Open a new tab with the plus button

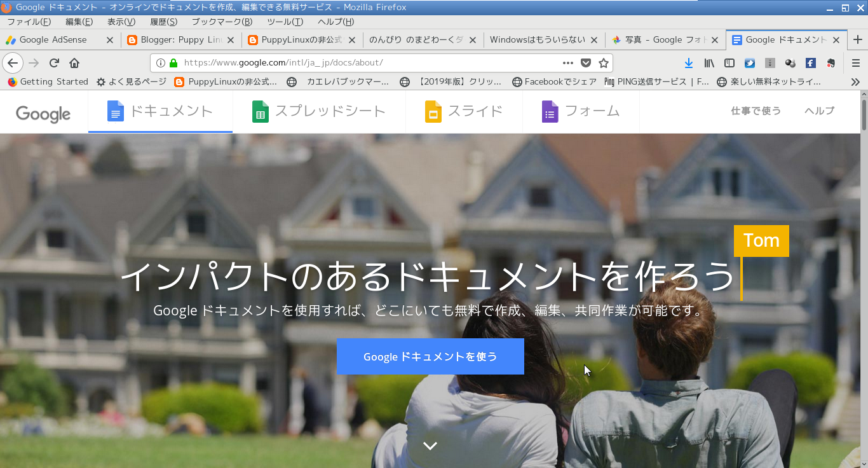click(x=858, y=39)
